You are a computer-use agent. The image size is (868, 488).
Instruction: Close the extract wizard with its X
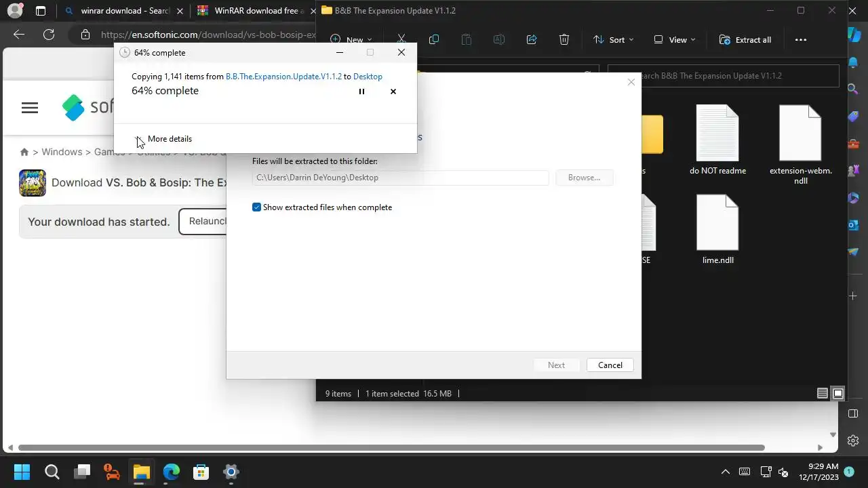tap(631, 82)
